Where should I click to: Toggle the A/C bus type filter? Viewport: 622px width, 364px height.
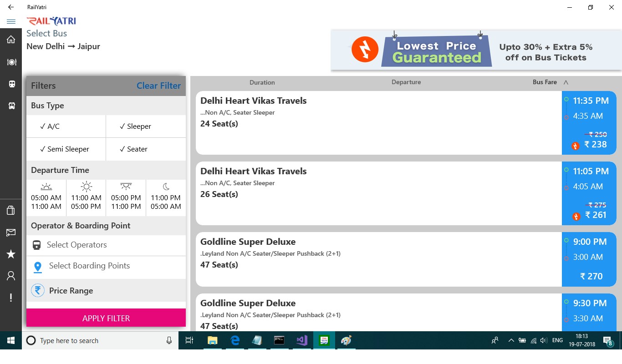tap(66, 126)
